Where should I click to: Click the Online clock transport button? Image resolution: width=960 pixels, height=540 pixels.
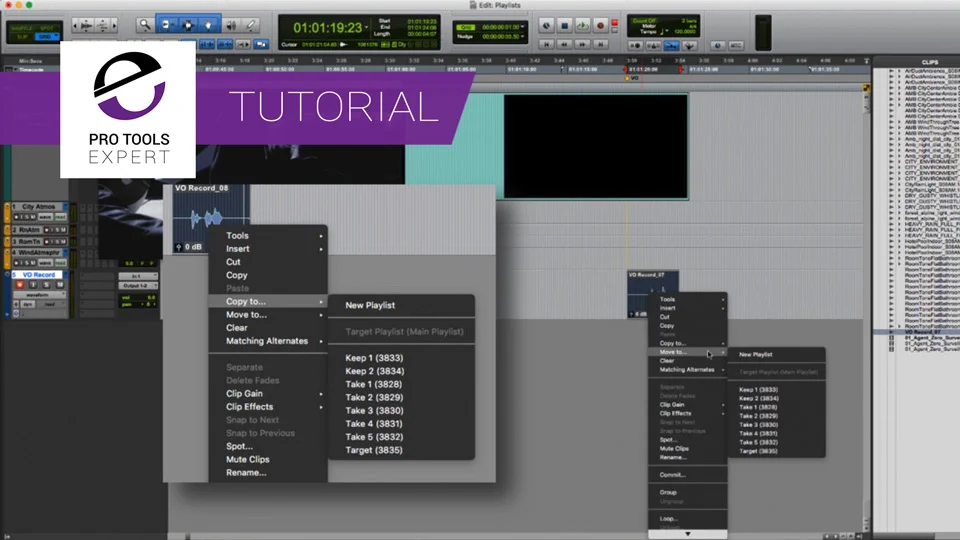pos(547,26)
